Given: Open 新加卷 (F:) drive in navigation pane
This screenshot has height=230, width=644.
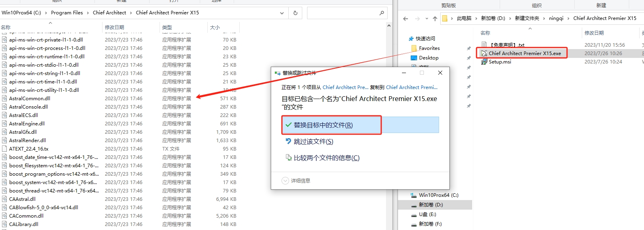Looking at the screenshot, I should coord(430,224).
